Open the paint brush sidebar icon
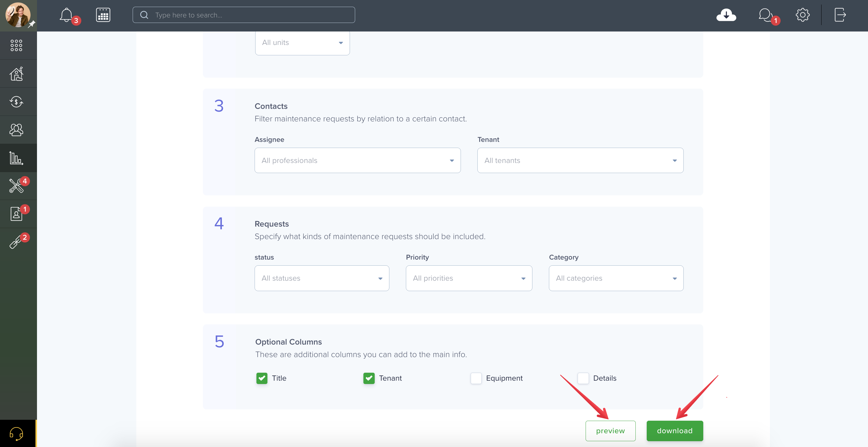Screen dimensions: 868x447 pos(17,242)
